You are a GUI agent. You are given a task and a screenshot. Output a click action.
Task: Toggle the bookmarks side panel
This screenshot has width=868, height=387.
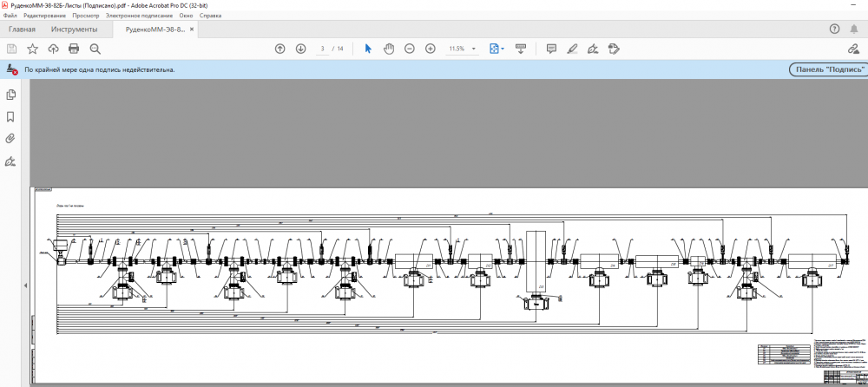tap(11, 116)
